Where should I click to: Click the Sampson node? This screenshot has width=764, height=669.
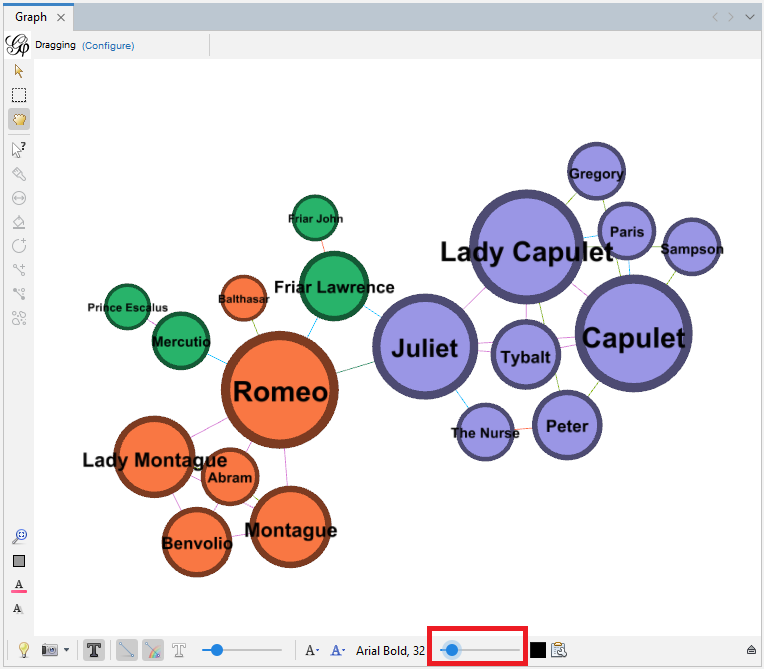(x=692, y=247)
